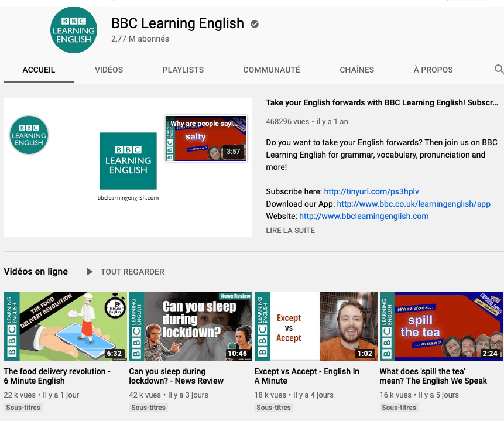Select the Chaînes tab
The image size is (504, 421).
[x=356, y=70]
